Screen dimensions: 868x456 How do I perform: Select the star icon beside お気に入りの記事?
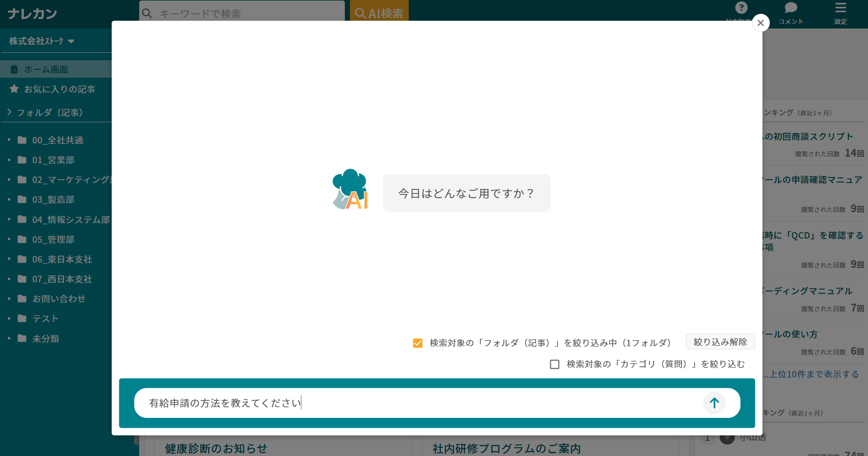click(13, 89)
